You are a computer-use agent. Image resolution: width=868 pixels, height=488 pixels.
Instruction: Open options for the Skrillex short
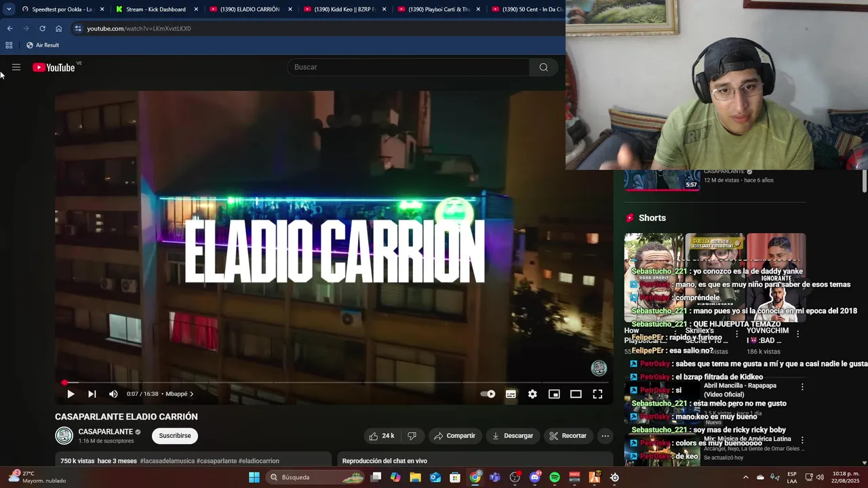pos(737,333)
